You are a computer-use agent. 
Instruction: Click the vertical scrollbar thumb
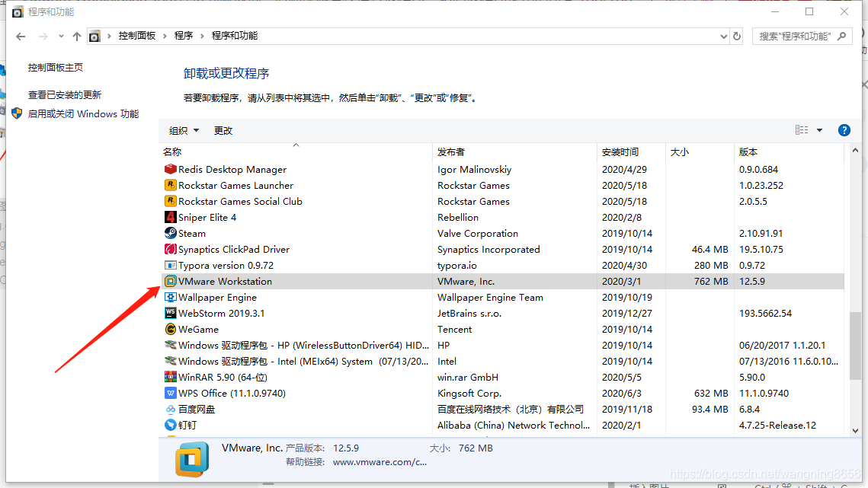(x=855, y=346)
